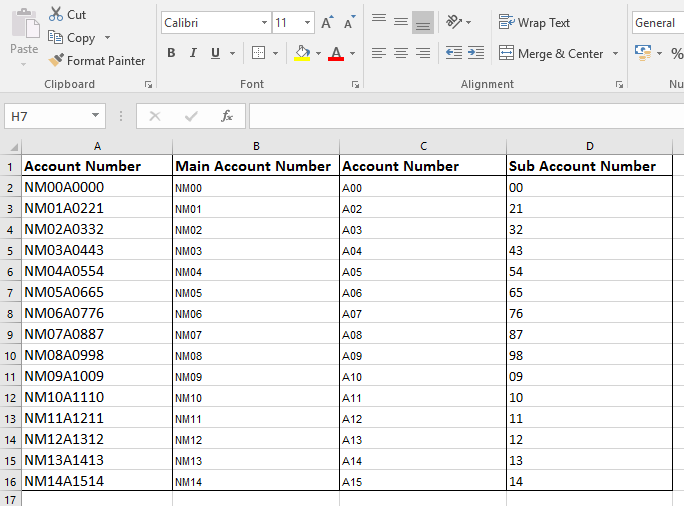Select Middle Align icon

tap(400, 22)
